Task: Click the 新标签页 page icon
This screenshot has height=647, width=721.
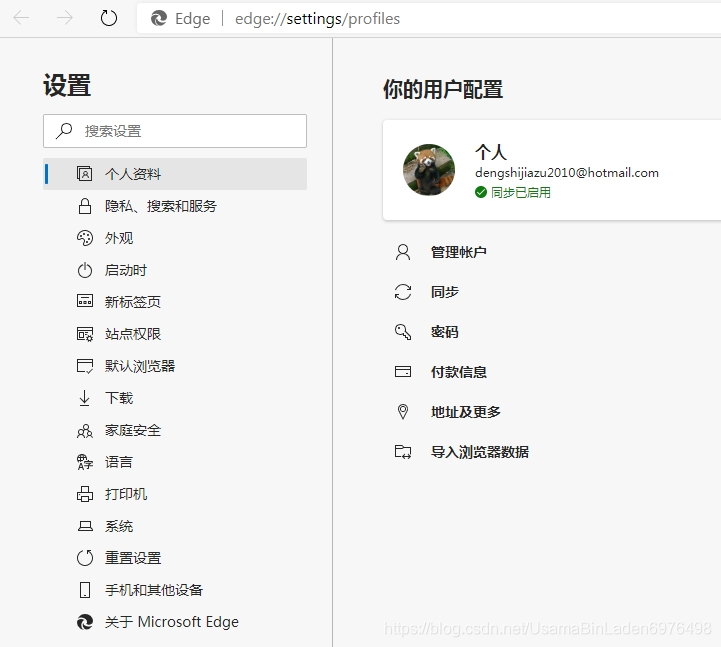Action: (85, 301)
